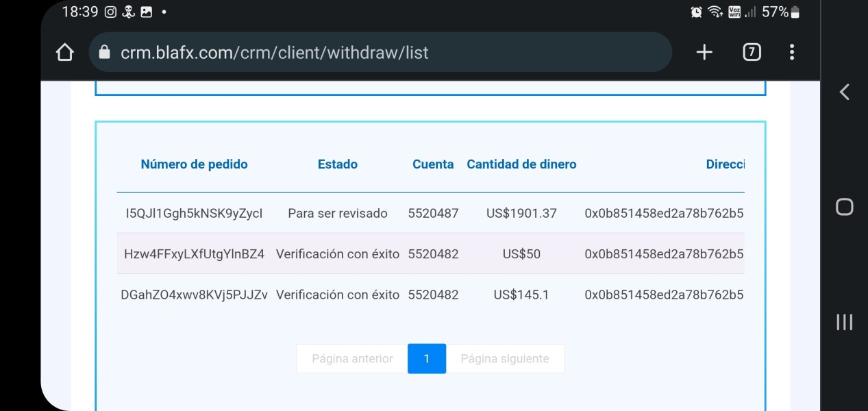
Task: Select order number Hzw4FFxyLXfUtgYlnBZ4
Action: click(x=194, y=254)
